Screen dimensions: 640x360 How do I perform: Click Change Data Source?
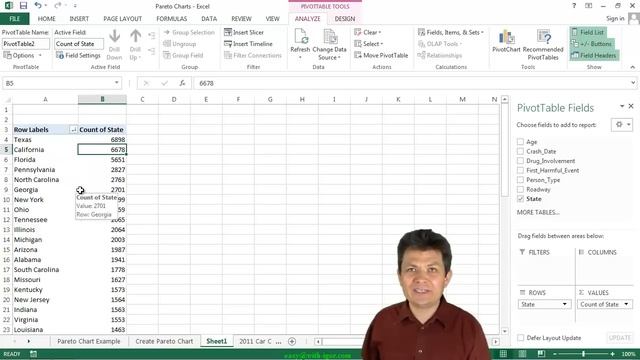(329, 45)
